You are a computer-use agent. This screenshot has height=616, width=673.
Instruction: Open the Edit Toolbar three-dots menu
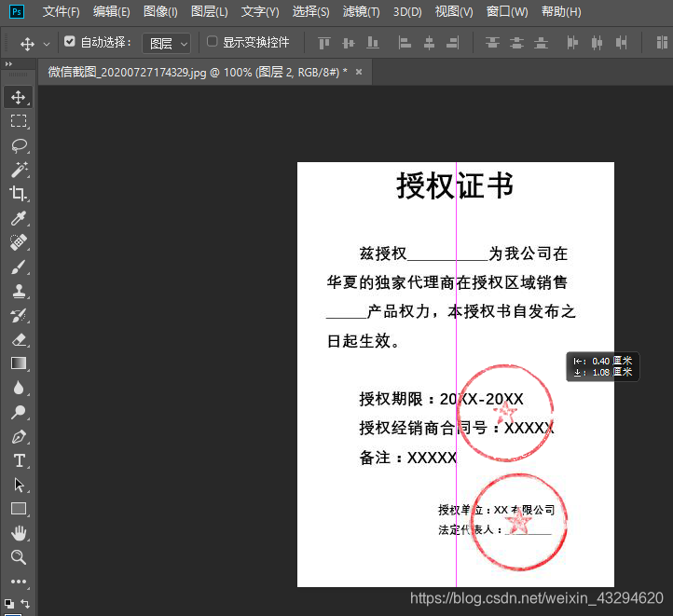point(19,582)
